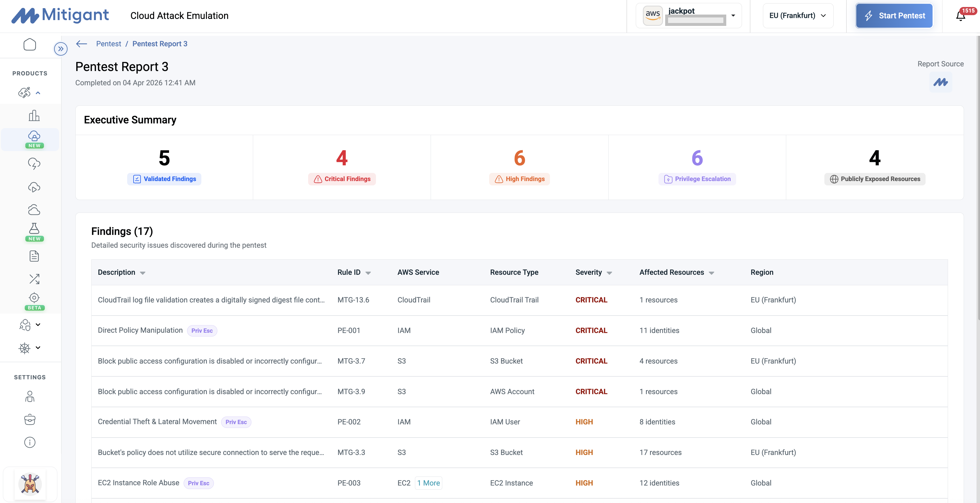Click the back arrow beside breadcrumb
This screenshot has height=503, width=980.
click(x=81, y=44)
